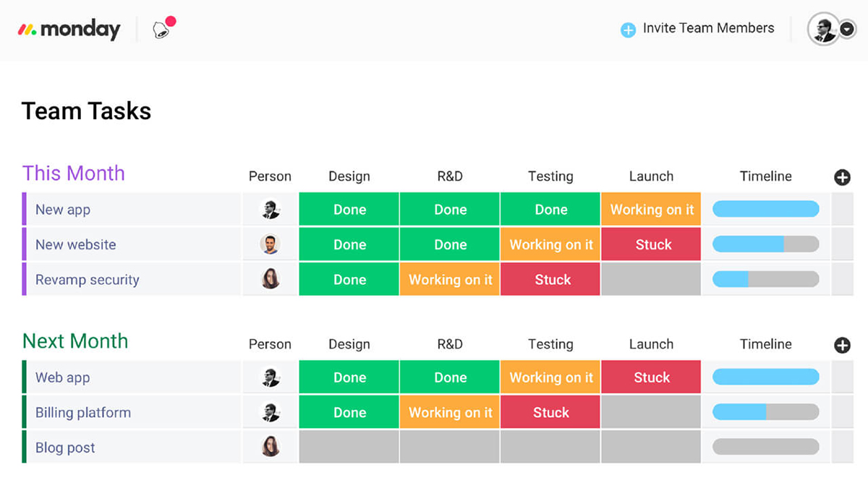This screenshot has height=488, width=868.
Task: Open the notifications bell
Action: 161,30
